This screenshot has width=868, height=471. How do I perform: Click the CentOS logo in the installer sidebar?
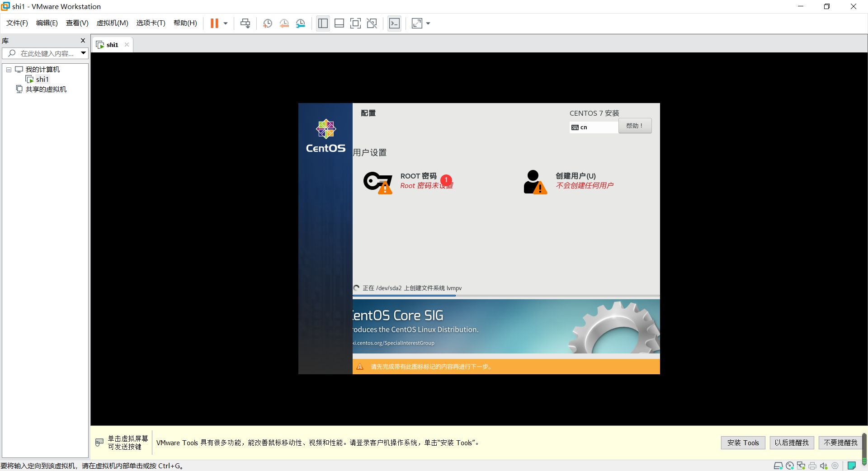(325, 136)
